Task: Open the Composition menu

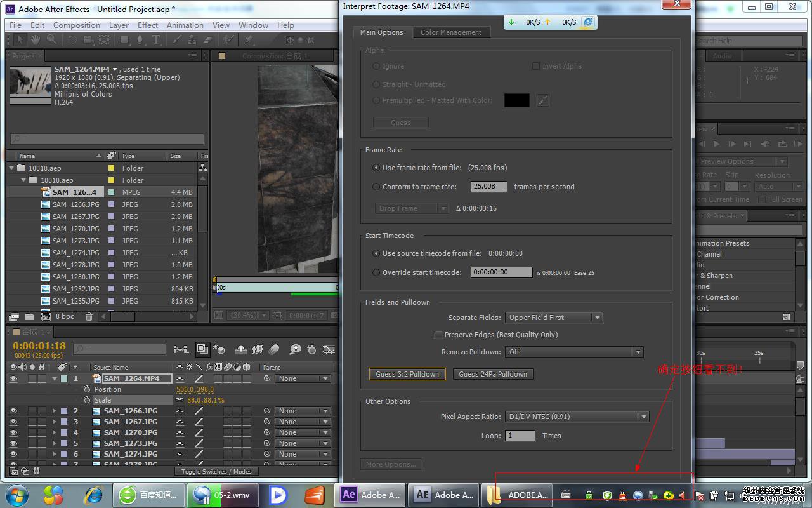Action: 76,25
